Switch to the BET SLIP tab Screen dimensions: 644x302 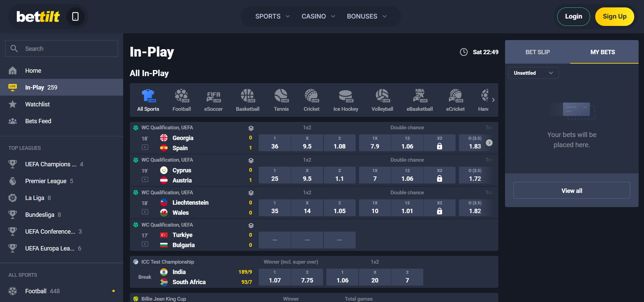[x=538, y=52]
